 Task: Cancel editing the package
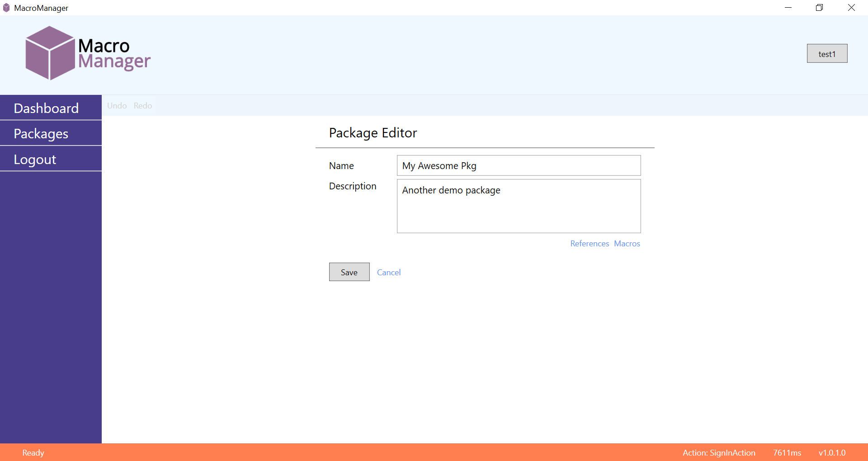pos(388,272)
